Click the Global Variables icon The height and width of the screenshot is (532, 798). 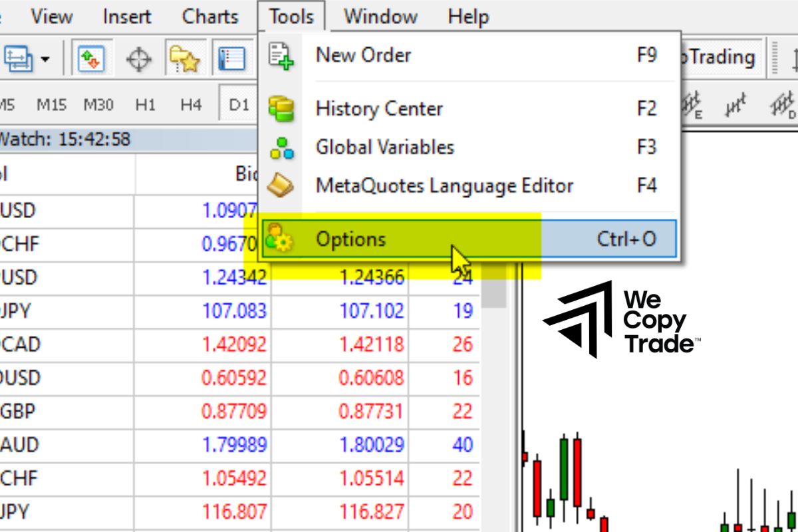[x=281, y=147]
